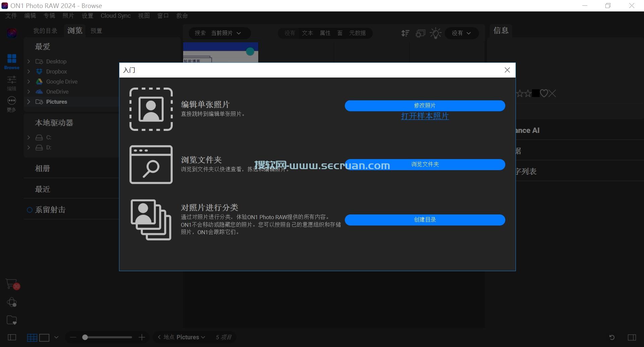Adjust the thumbnail size slider
This screenshot has height=347, width=644.
(x=107, y=337)
